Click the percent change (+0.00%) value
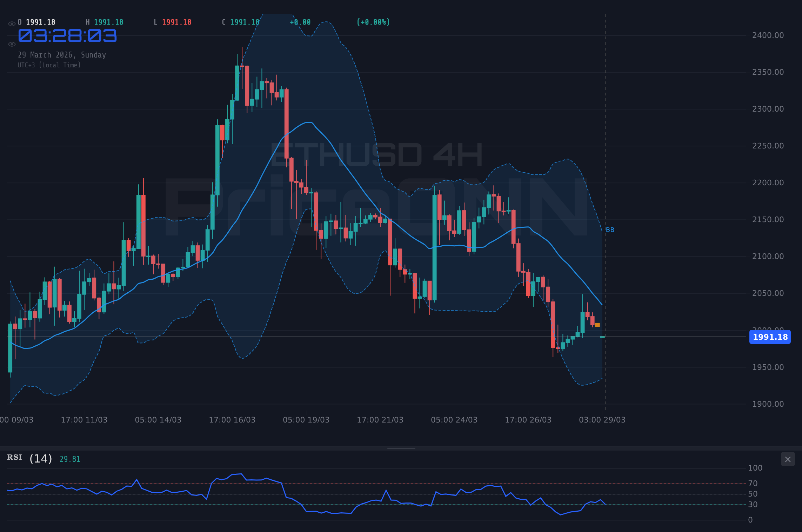802x532 pixels. coord(373,22)
